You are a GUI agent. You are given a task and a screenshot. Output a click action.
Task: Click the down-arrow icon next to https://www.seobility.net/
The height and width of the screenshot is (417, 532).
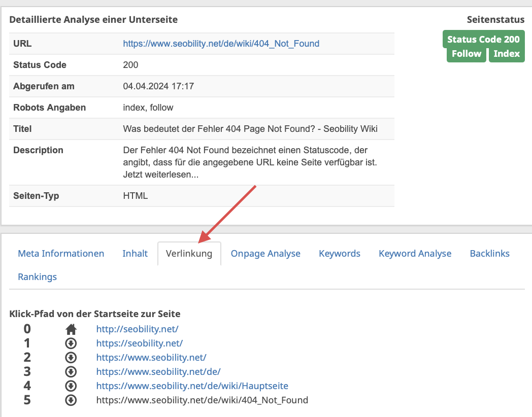pyautogui.click(x=71, y=358)
